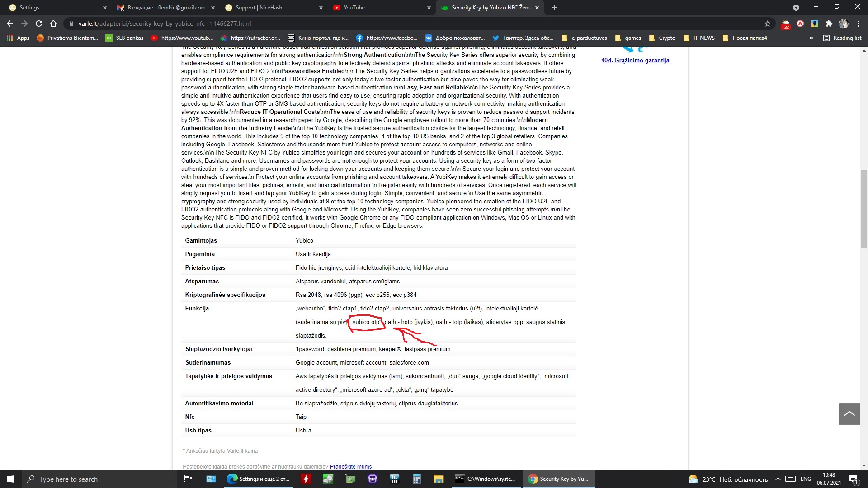Open the Кино портал bookmark
Image resolution: width=868 pixels, height=488 pixels.
[318, 38]
